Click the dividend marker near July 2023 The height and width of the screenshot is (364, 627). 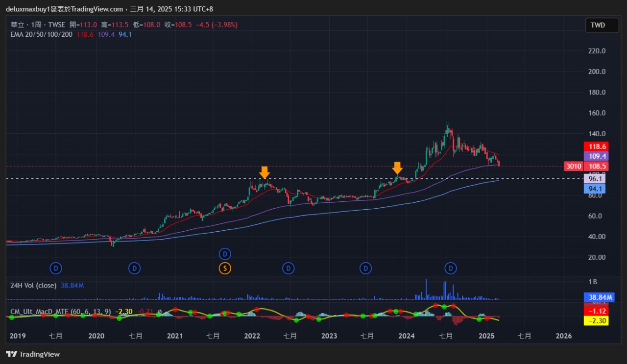tap(365, 268)
